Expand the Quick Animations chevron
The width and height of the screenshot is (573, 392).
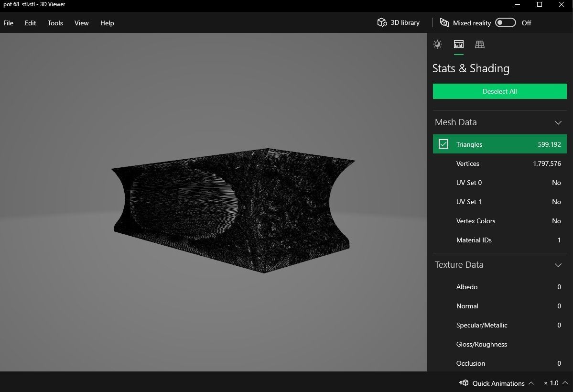tap(531, 383)
